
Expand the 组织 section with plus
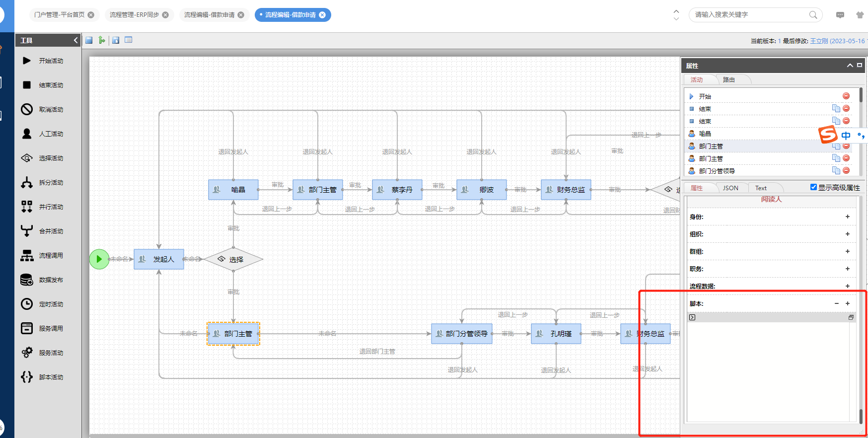coord(848,234)
